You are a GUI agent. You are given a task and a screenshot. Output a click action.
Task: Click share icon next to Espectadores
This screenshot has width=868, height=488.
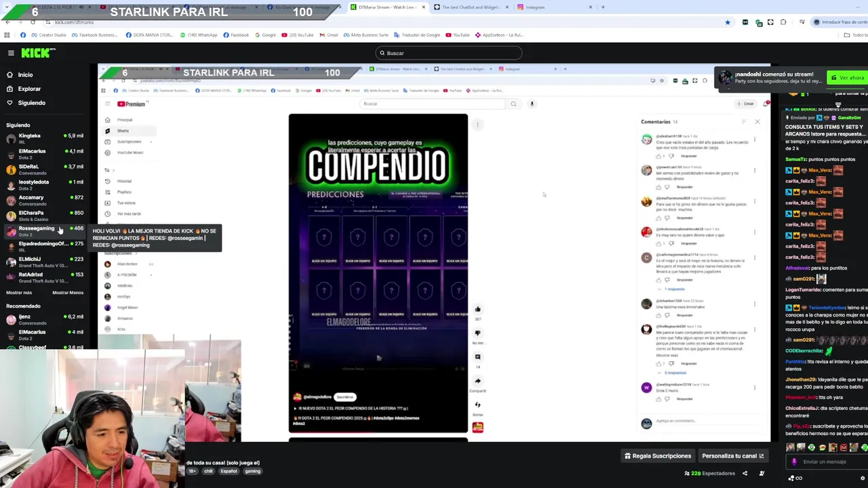[x=745, y=474]
